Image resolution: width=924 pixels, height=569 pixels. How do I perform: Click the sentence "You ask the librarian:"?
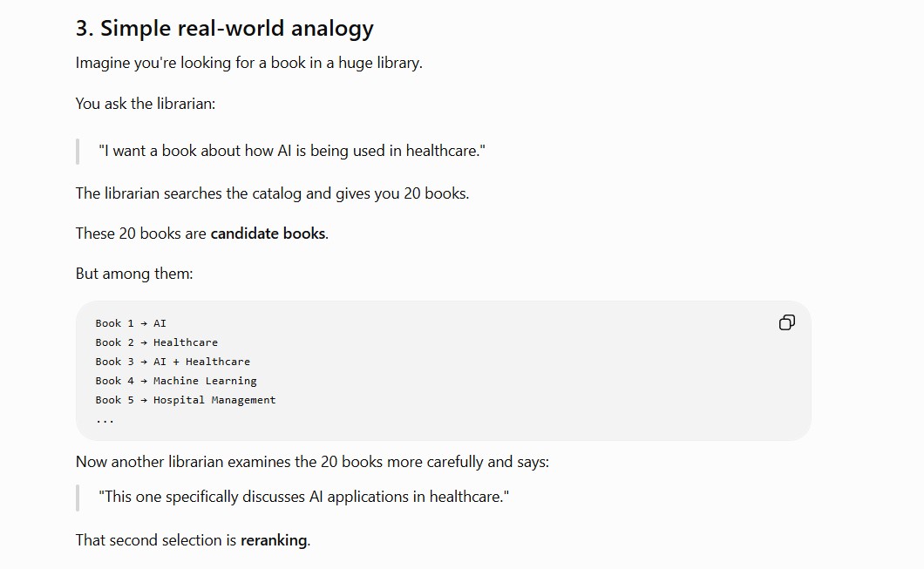pos(146,104)
